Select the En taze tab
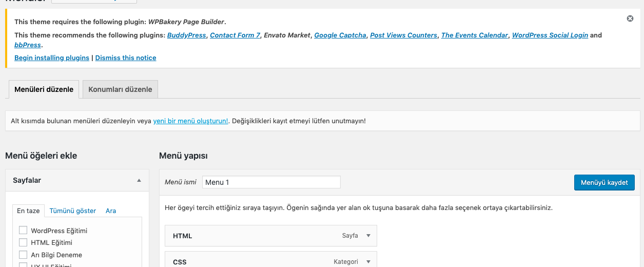Screen dimensions: 644x267 click(x=28, y=211)
